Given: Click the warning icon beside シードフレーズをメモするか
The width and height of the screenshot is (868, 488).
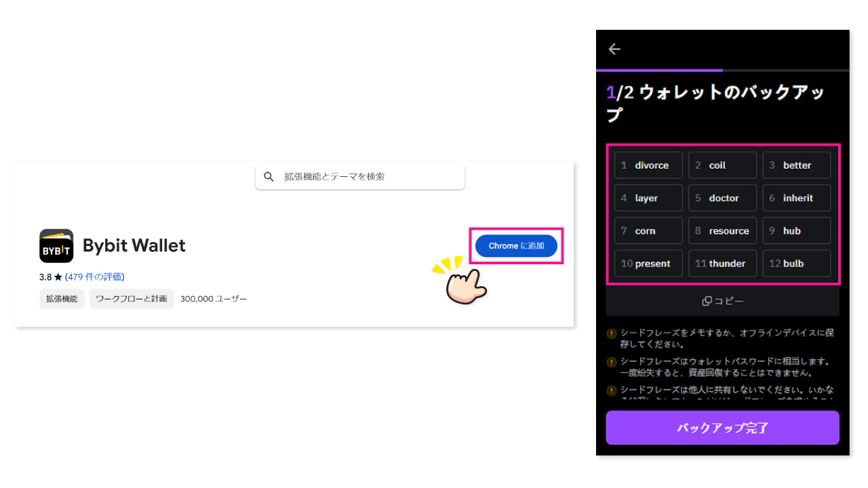Looking at the screenshot, I should (612, 333).
